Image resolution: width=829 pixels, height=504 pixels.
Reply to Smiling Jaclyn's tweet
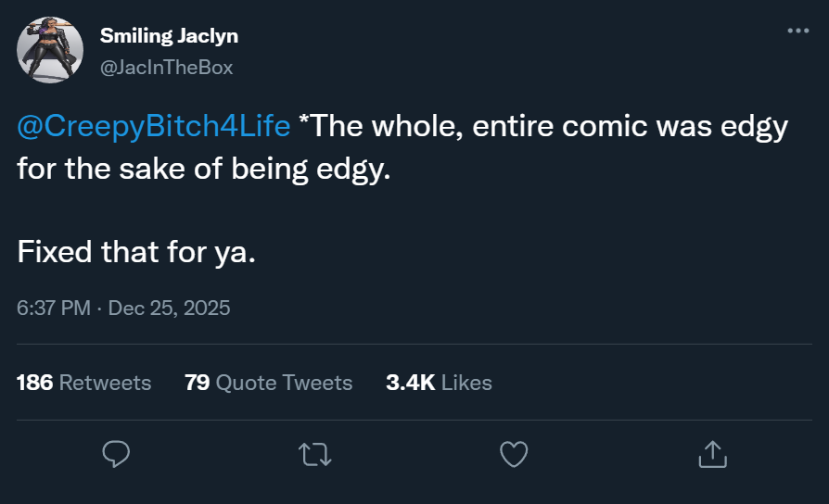pyautogui.click(x=115, y=453)
